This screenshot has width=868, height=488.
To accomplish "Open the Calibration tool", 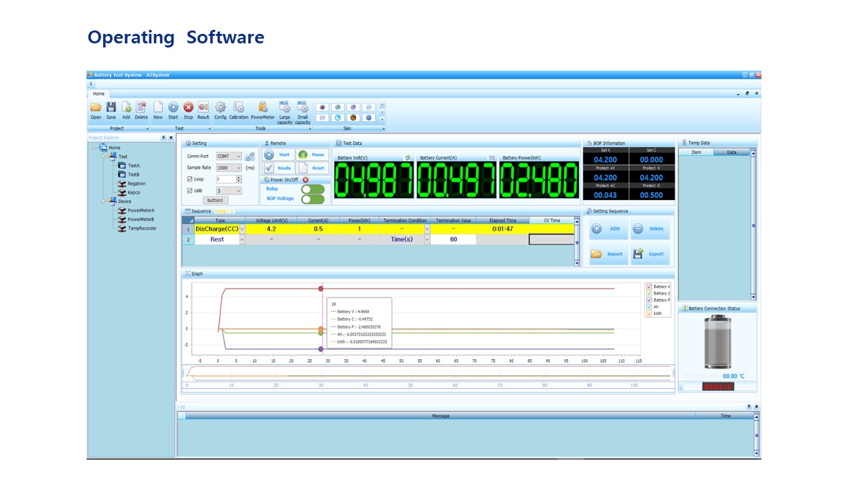I will 239,110.
